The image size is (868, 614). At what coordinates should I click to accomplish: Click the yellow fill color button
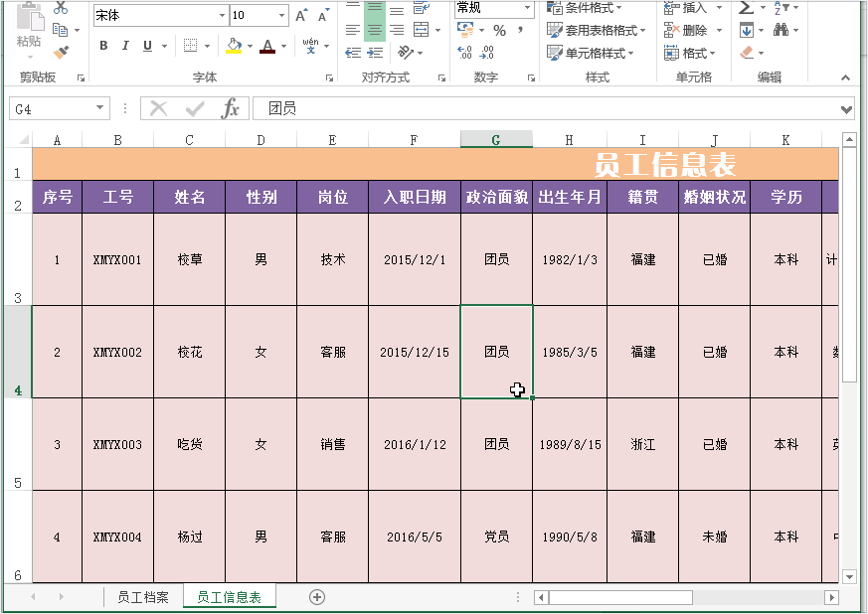[x=235, y=46]
